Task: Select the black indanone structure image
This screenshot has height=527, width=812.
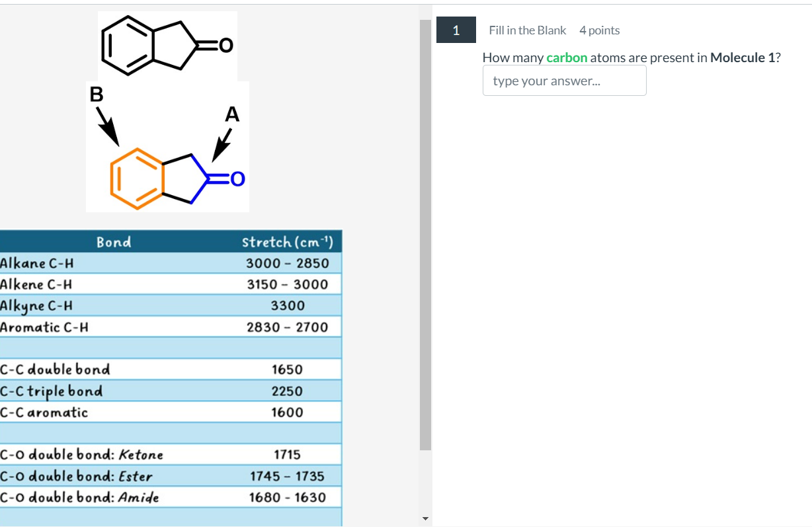Action: 167,44
